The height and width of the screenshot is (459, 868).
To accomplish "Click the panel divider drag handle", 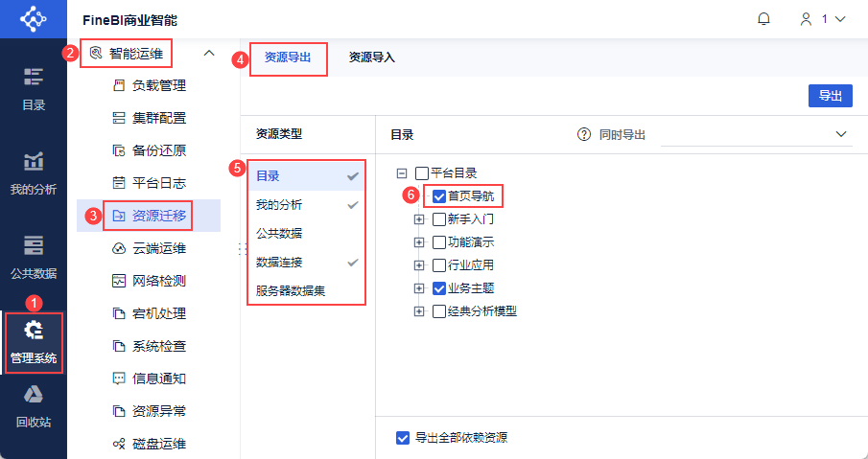I will [x=239, y=248].
